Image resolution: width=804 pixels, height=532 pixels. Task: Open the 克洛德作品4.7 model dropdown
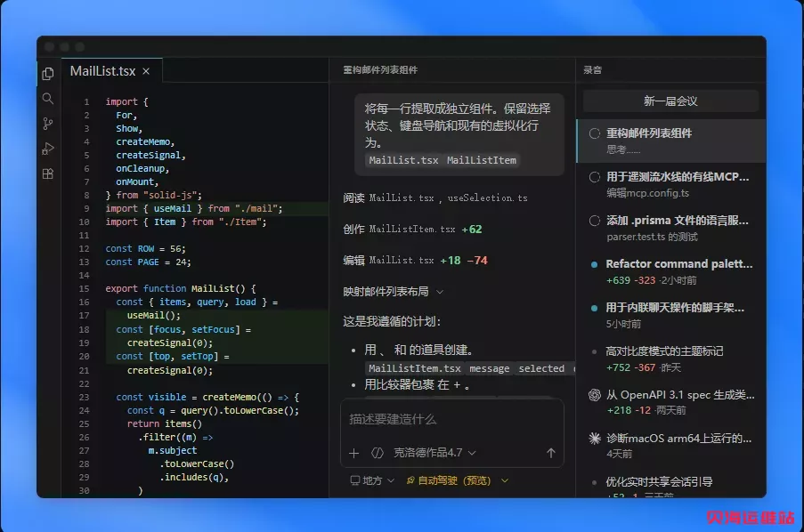pos(434,453)
